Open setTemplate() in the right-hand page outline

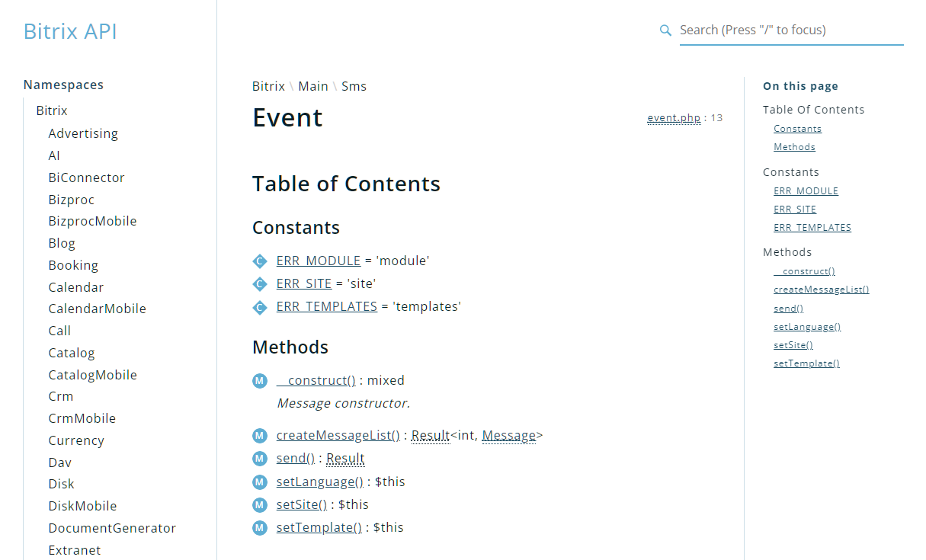pos(806,363)
